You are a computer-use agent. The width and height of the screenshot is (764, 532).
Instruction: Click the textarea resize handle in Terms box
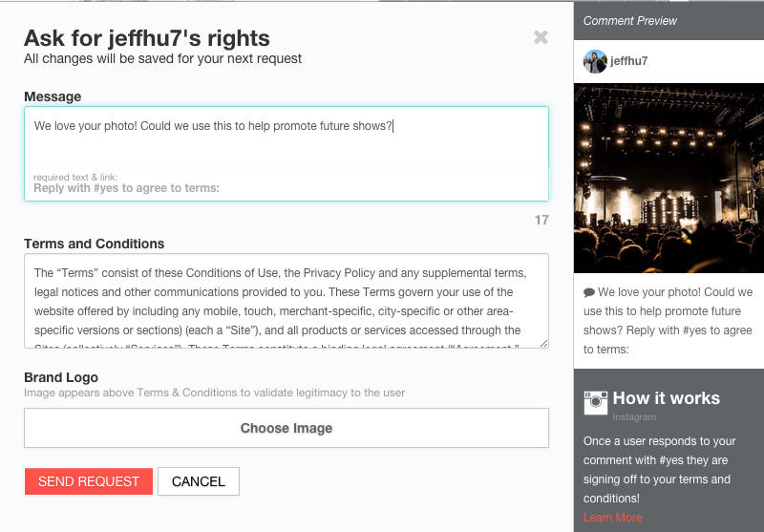[543, 344]
